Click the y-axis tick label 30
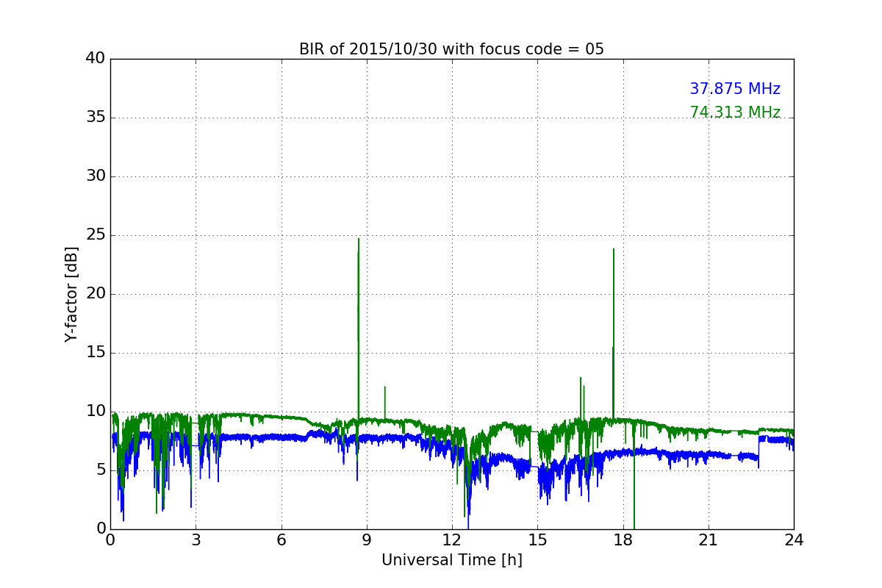This screenshot has width=882, height=588. 96,176
